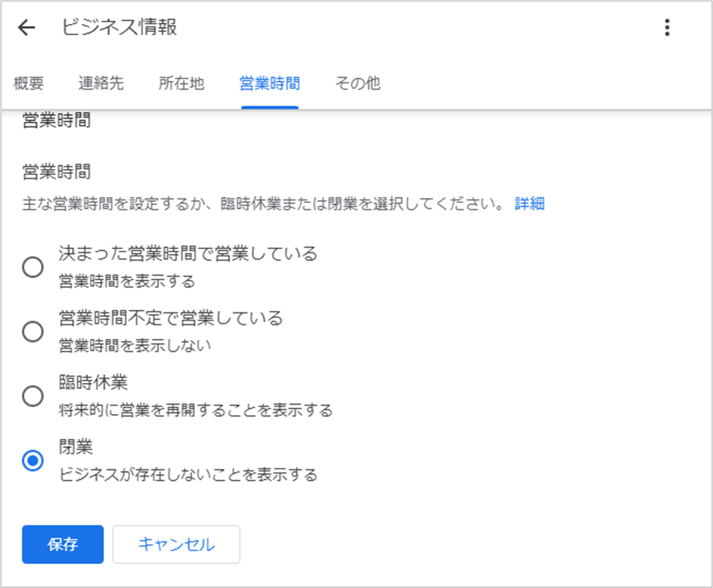Select radio 決まった営業時間で営業している
The width and height of the screenshot is (713, 588).
pyautogui.click(x=33, y=267)
